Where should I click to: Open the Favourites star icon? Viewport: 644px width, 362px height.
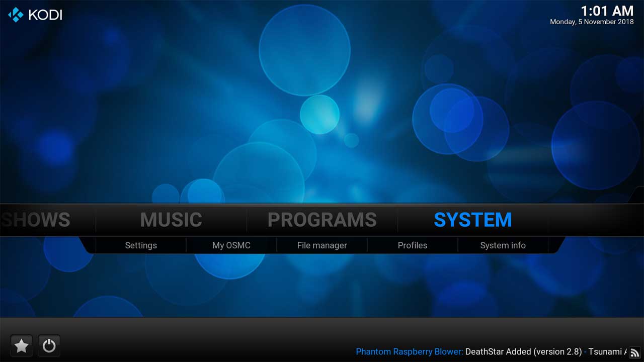[x=21, y=346]
